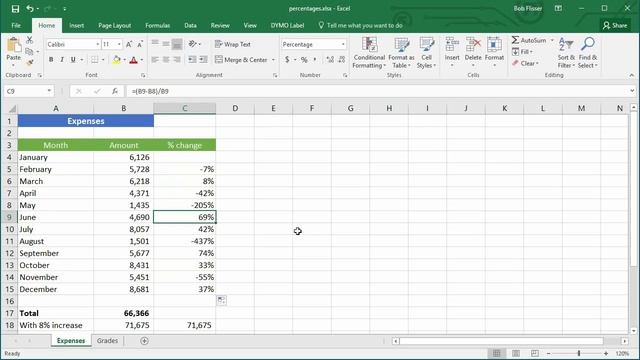Screen dimensions: 640x360
Task: Open the Format cells menu
Action: [494, 53]
